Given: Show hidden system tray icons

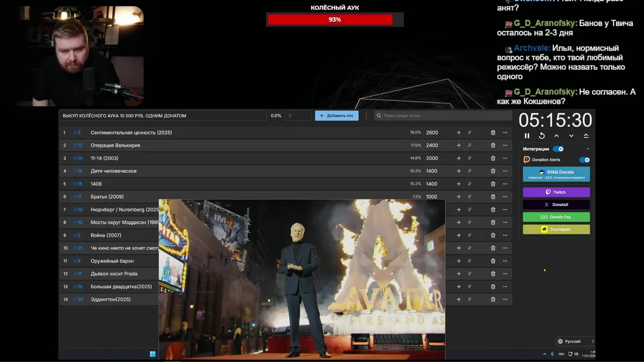Looking at the screenshot, I should [544, 354].
